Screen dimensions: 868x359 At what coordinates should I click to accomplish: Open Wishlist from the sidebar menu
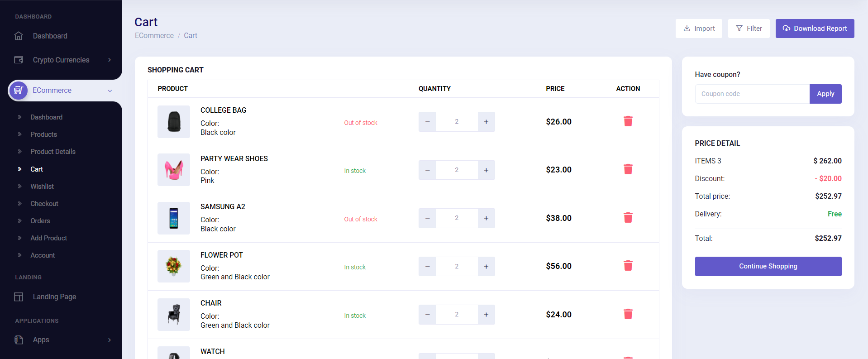click(x=42, y=187)
